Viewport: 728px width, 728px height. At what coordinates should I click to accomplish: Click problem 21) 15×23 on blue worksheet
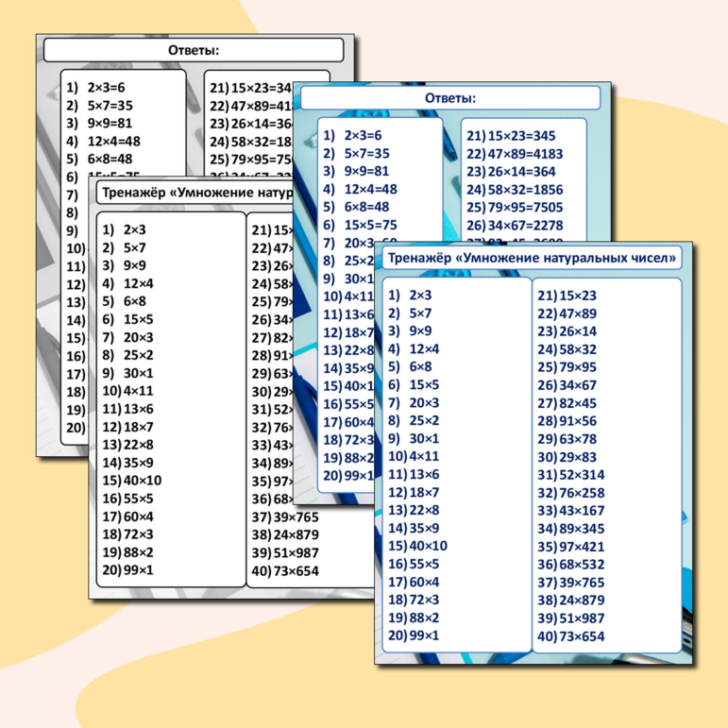(567, 296)
